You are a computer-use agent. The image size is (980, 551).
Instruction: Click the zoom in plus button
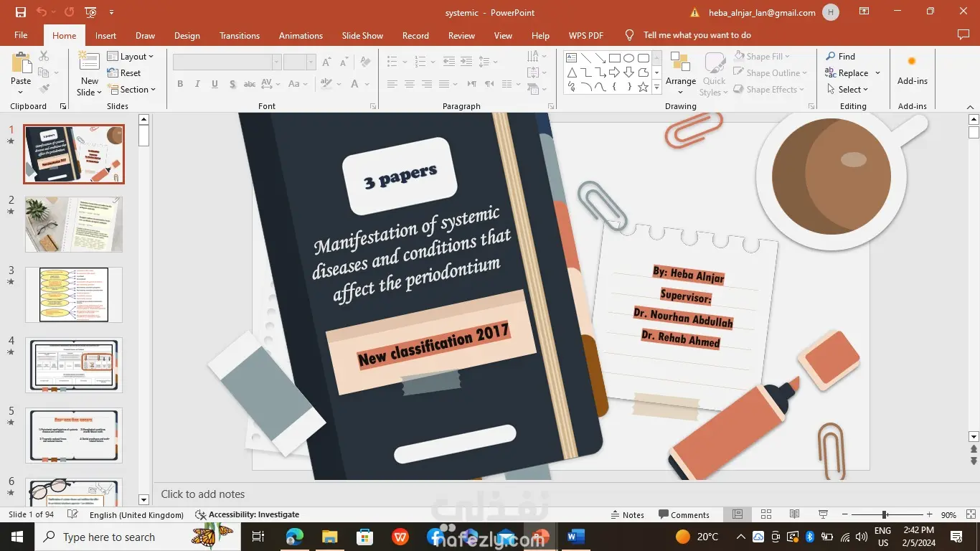click(x=930, y=514)
